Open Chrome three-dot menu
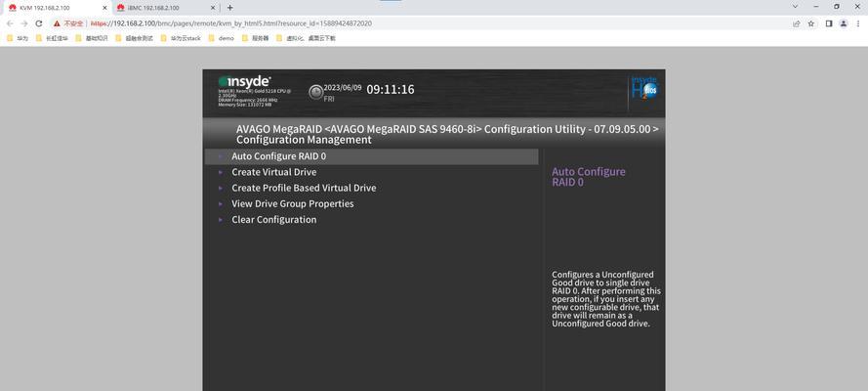 click(857, 23)
